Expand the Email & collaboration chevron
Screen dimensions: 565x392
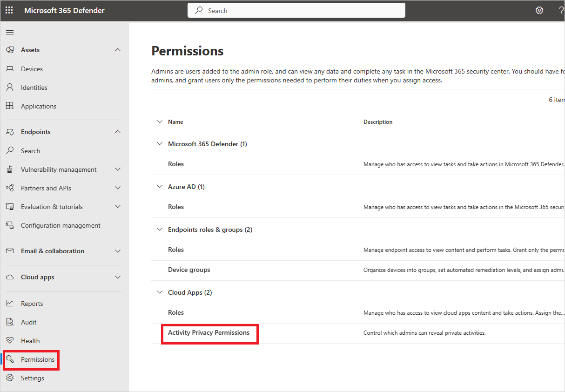[x=118, y=251]
